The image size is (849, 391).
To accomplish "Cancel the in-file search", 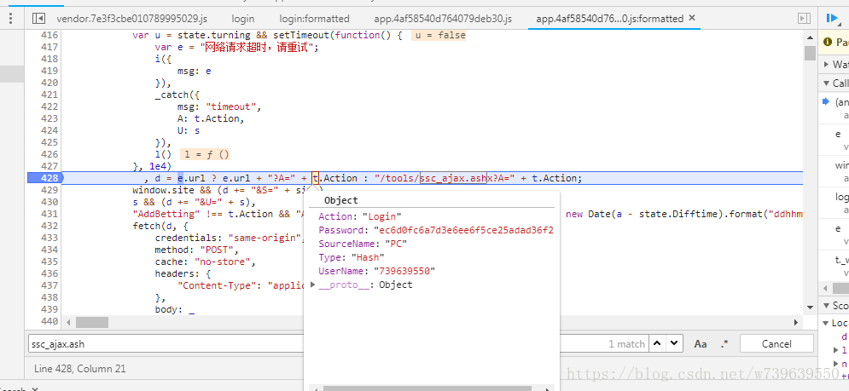I will coord(776,344).
